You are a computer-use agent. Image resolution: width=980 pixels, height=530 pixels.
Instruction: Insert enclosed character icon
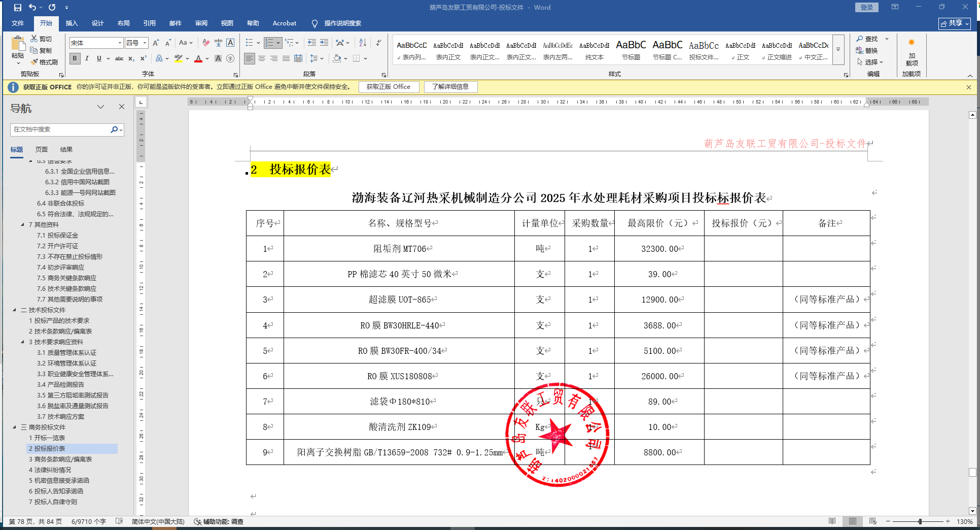230,58
